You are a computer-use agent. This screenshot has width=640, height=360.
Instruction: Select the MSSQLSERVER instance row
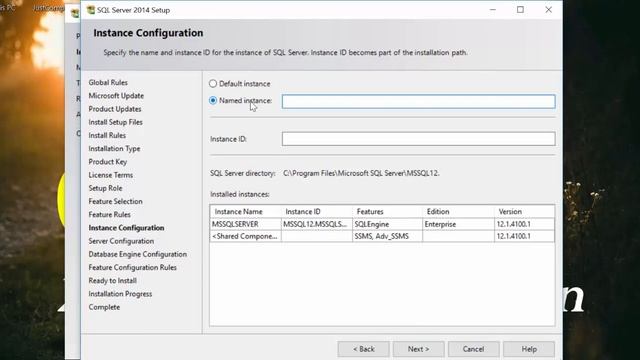pos(382,224)
